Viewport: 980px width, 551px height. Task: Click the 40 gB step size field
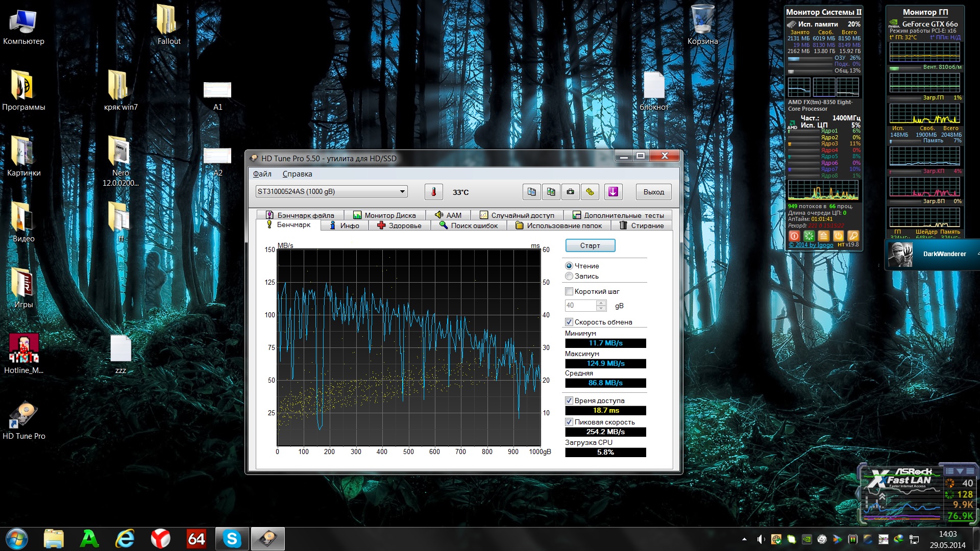pos(580,306)
